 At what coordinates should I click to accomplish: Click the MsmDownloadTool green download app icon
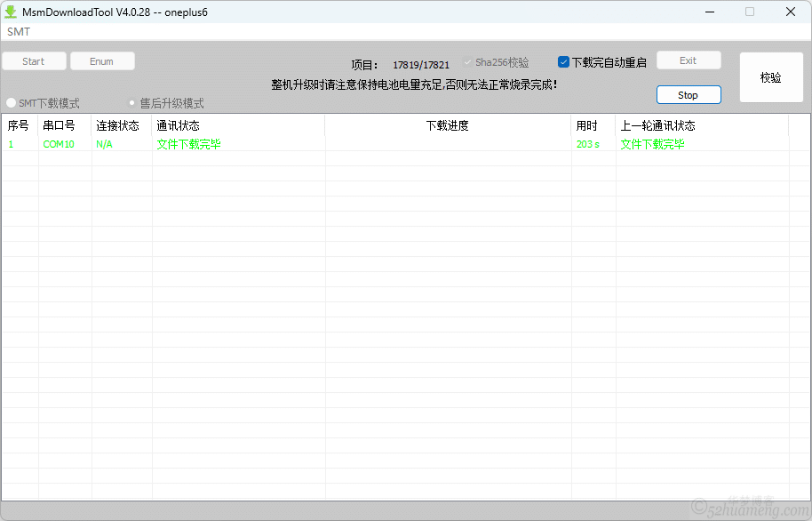tap(11, 12)
